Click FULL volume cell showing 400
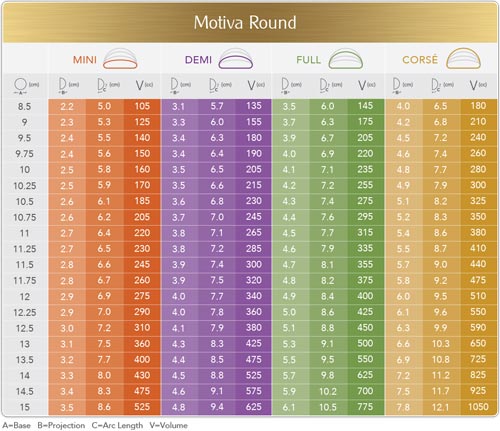 [x=365, y=296]
